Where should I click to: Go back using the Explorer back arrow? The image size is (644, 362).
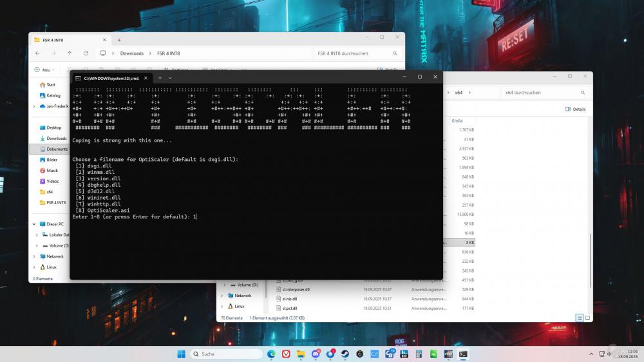pyautogui.click(x=37, y=53)
